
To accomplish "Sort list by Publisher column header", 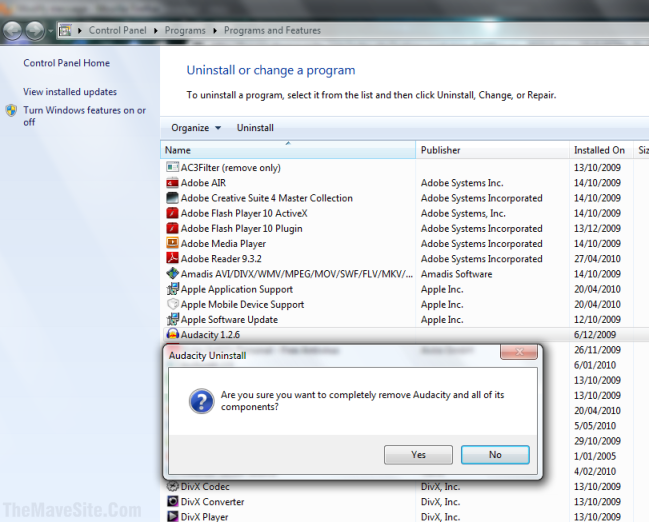I will pyautogui.click(x=493, y=150).
